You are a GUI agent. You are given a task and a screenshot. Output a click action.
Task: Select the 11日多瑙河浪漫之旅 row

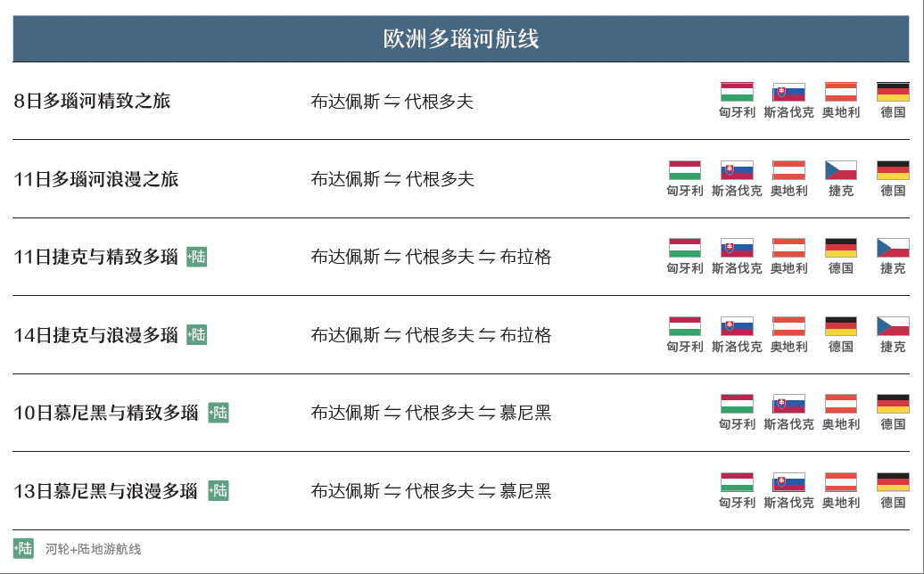(x=95, y=178)
